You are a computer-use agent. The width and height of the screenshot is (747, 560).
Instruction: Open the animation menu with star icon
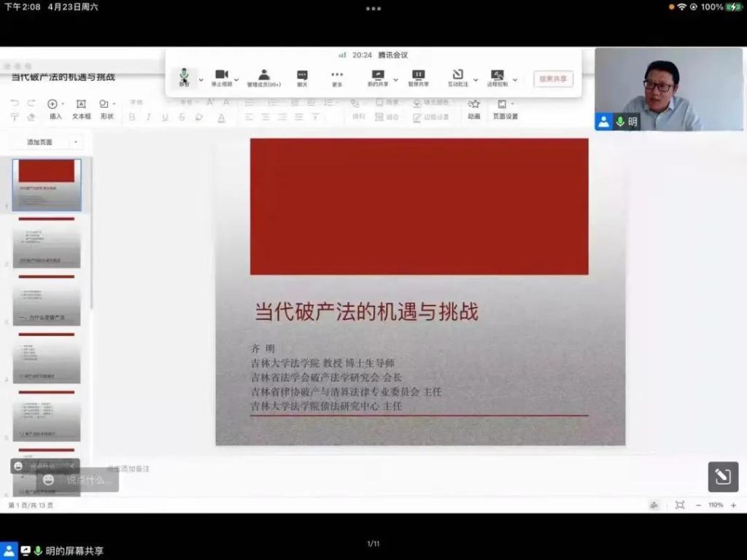pos(474,108)
